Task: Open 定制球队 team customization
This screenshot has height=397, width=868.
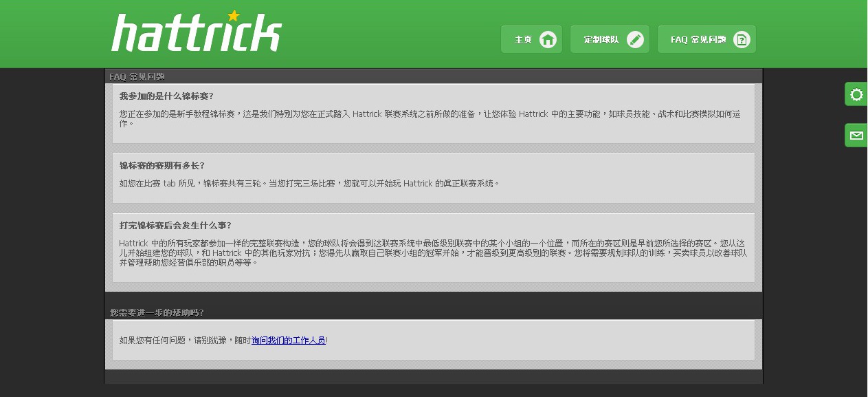Action: tap(610, 39)
